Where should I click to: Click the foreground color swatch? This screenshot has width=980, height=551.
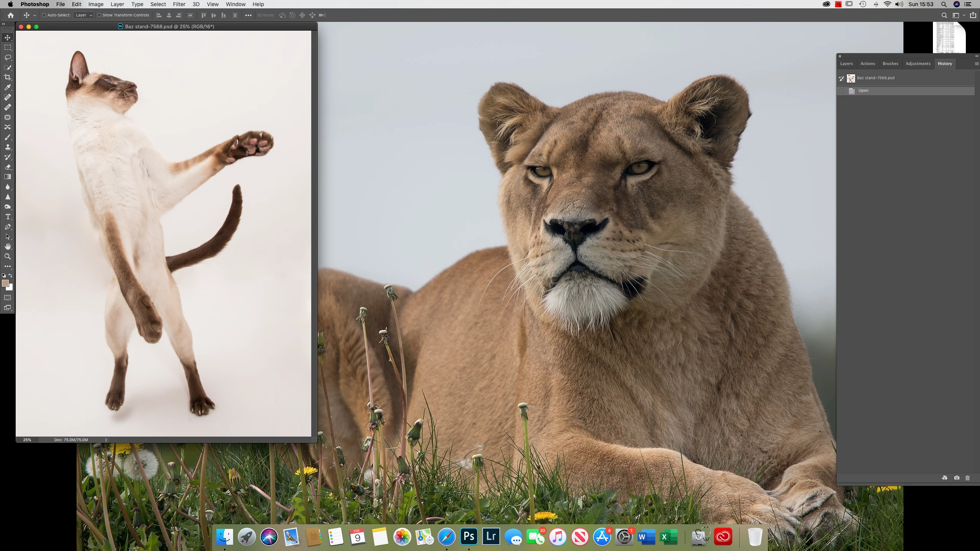click(x=5, y=283)
